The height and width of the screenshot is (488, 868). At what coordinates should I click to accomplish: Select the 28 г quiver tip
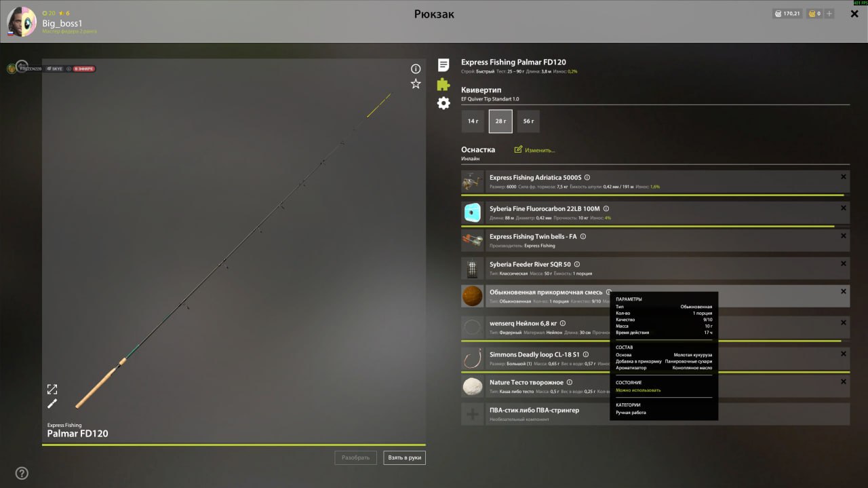500,121
